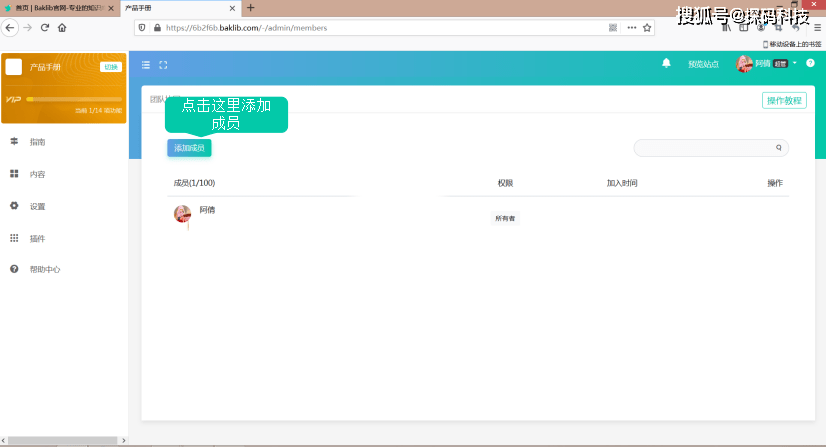Click the 设置 gear icon
Image resolution: width=826 pixels, height=447 pixels.
point(14,206)
